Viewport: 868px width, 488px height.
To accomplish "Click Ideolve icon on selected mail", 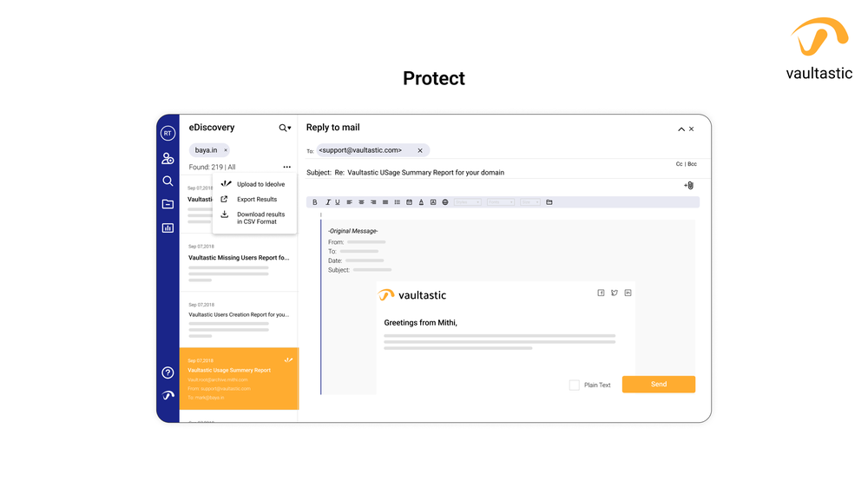I will [x=288, y=360].
